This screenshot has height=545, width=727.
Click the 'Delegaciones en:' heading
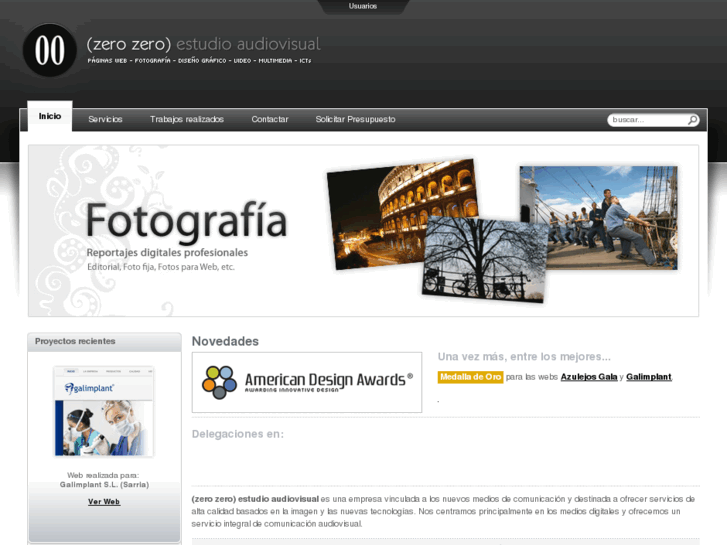point(238,434)
